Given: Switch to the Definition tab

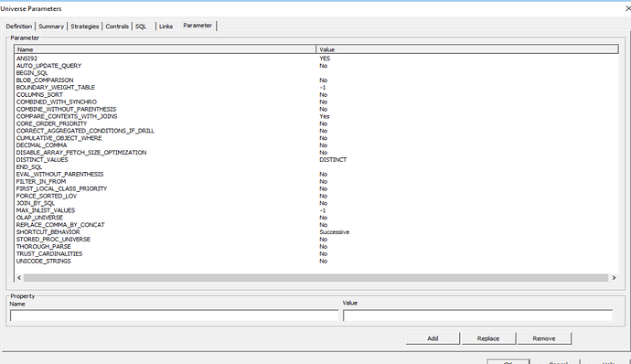Looking at the screenshot, I should 19,27.
